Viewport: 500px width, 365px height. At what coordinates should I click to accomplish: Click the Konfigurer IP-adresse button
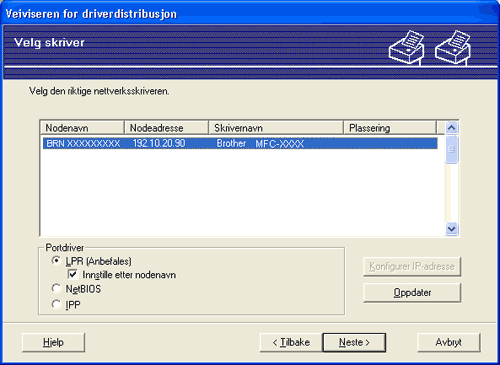(x=412, y=266)
